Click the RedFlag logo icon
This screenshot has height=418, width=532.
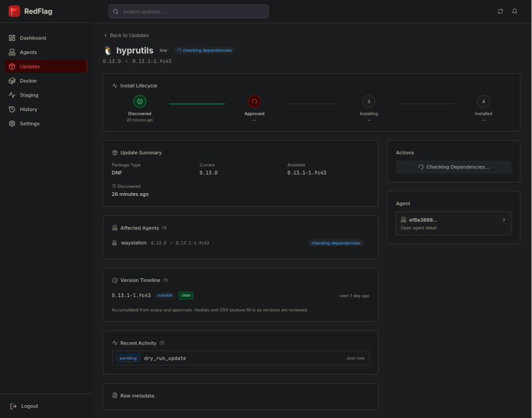(x=14, y=11)
